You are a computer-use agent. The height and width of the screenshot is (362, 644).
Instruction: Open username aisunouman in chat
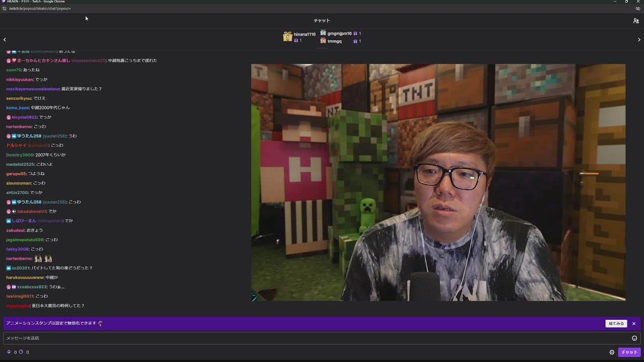click(x=19, y=183)
